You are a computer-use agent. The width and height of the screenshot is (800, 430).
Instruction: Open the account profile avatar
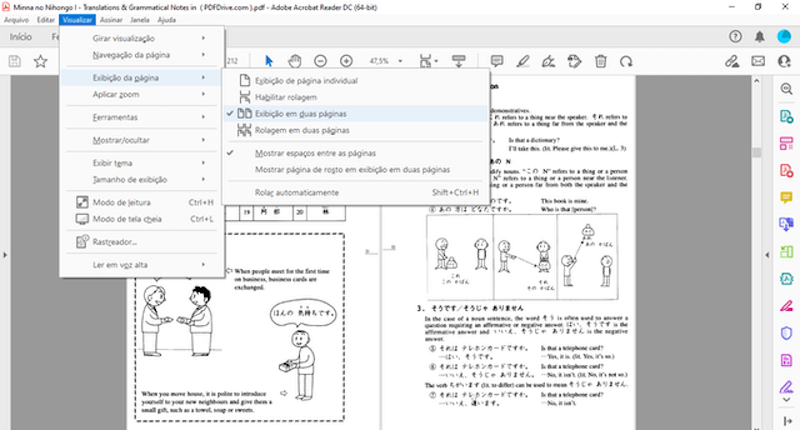coord(784,36)
